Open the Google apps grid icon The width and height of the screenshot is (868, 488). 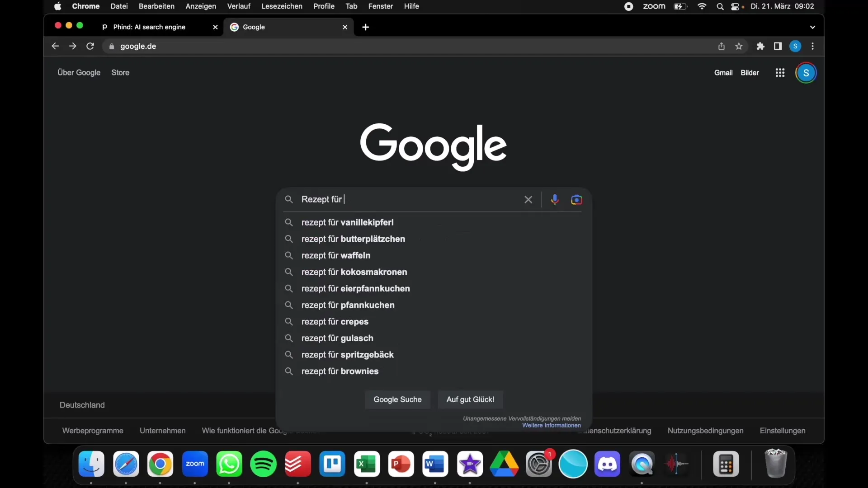tap(780, 73)
